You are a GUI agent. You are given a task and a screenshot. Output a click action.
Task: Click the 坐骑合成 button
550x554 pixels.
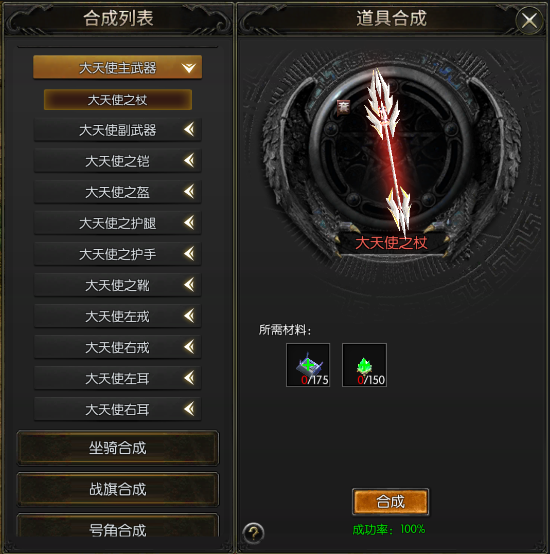[118, 448]
